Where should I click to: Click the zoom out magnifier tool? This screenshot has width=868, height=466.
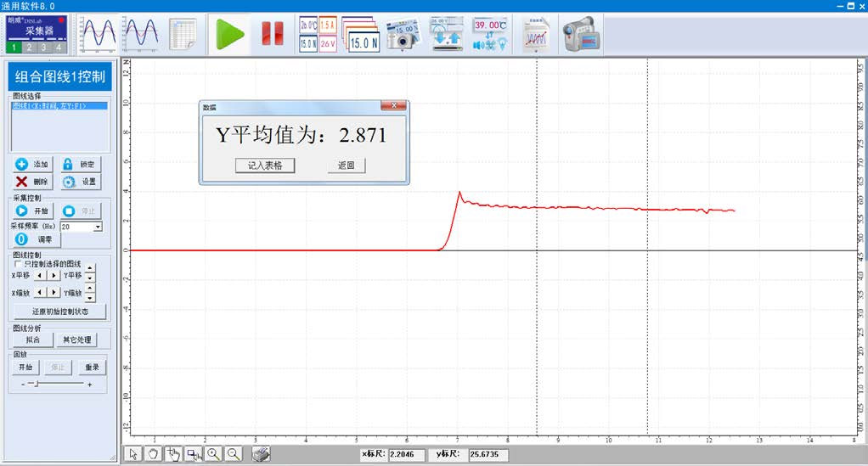[234, 454]
